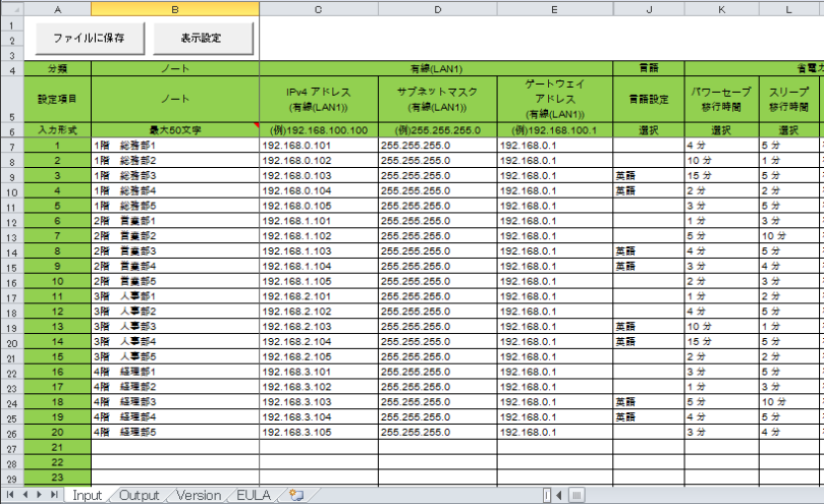Select column K header
Screen dimensions: 824x504
[x=721, y=9]
